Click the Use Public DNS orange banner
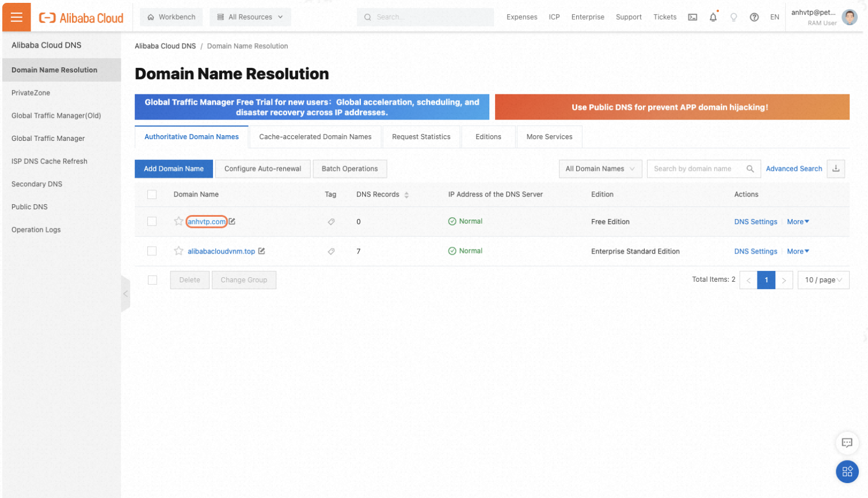 (672, 107)
